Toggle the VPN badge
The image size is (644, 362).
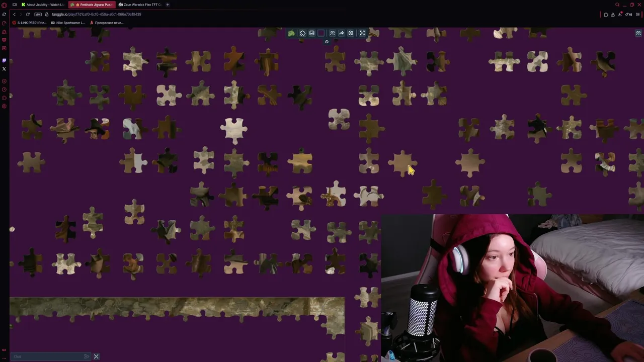[38, 14]
